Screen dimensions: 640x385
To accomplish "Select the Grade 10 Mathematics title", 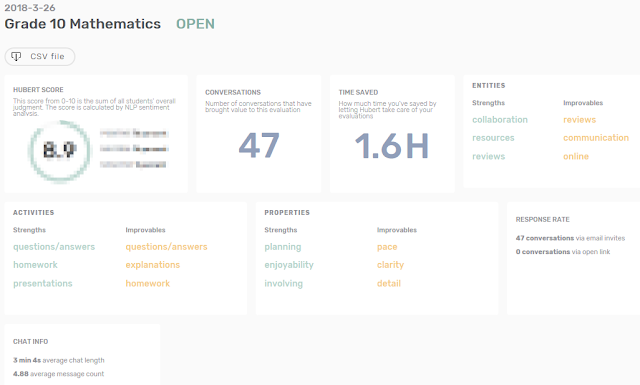I will click(x=82, y=24).
